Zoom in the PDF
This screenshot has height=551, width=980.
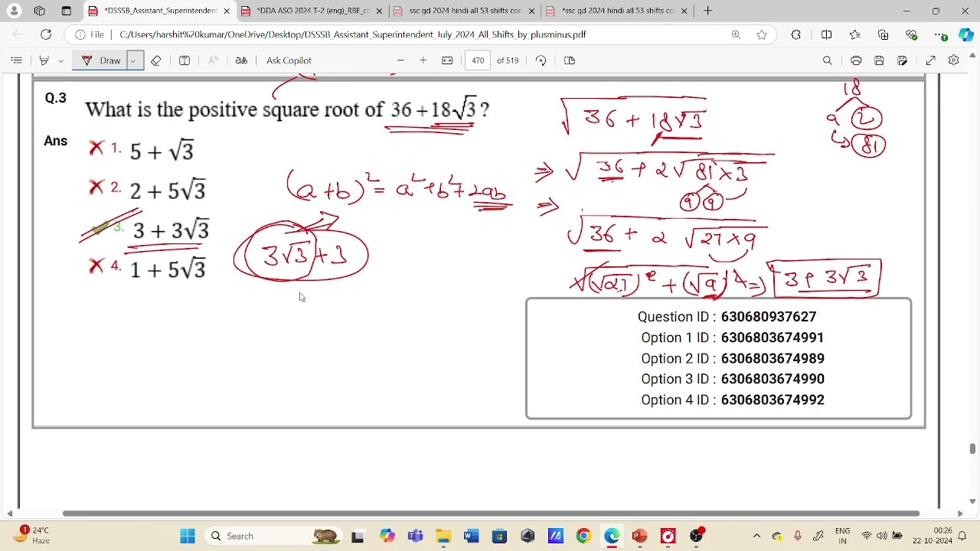(x=423, y=60)
